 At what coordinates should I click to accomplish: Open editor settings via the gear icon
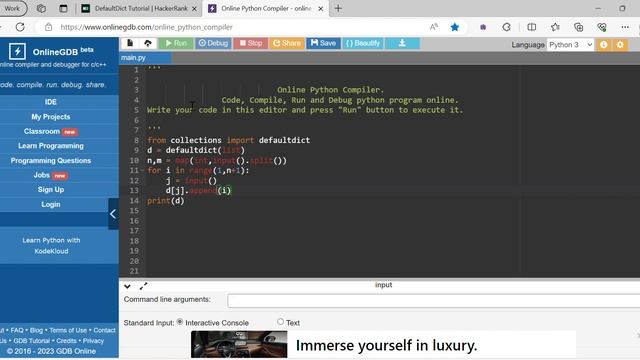(620, 44)
